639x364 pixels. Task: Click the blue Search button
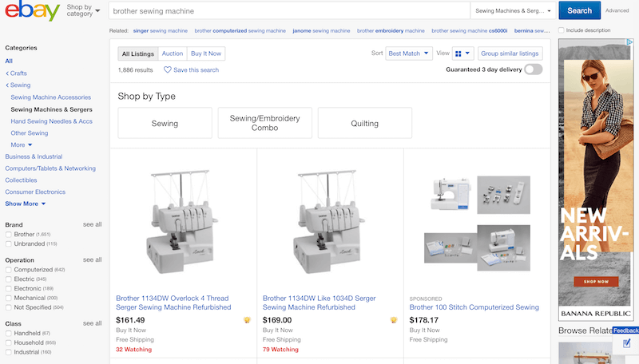pyautogui.click(x=580, y=10)
